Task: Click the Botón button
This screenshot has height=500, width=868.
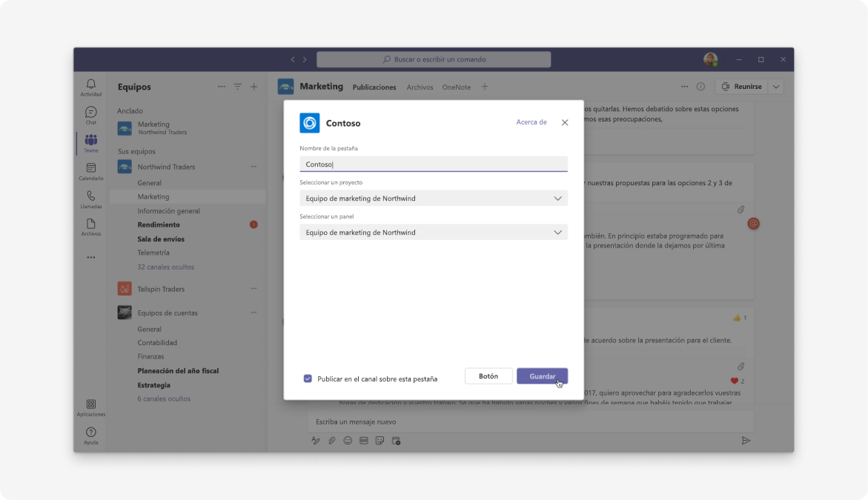Action: pyautogui.click(x=488, y=376)
